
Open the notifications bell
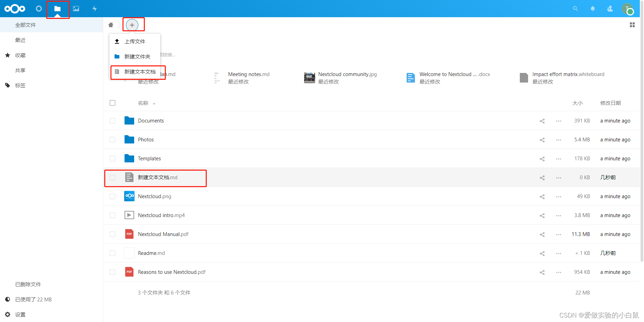592,9
